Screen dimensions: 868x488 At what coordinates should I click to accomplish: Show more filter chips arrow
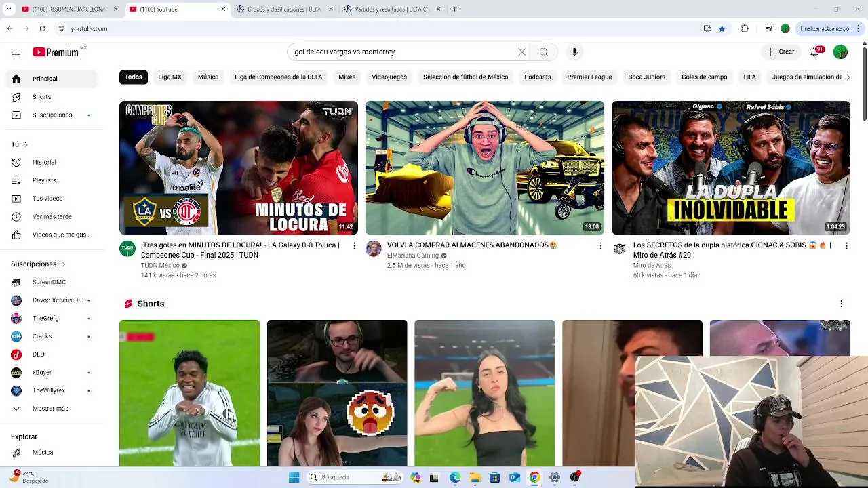pos(848,77)
